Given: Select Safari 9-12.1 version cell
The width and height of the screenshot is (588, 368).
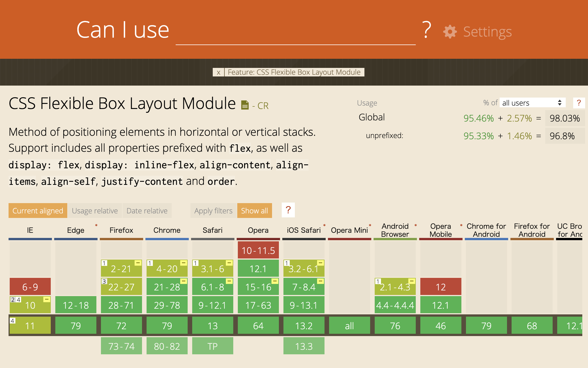Looking at the screenshot, I should pyautogui.click(x=213, y=305).
